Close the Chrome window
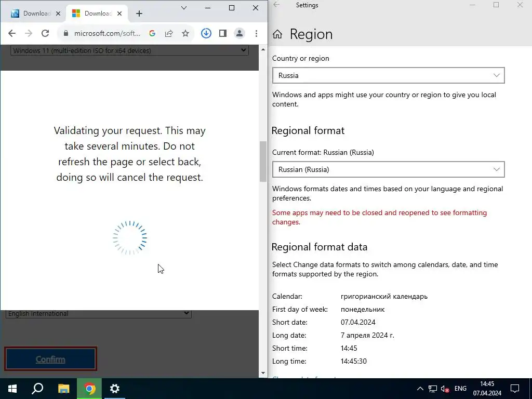 [256, 8]
